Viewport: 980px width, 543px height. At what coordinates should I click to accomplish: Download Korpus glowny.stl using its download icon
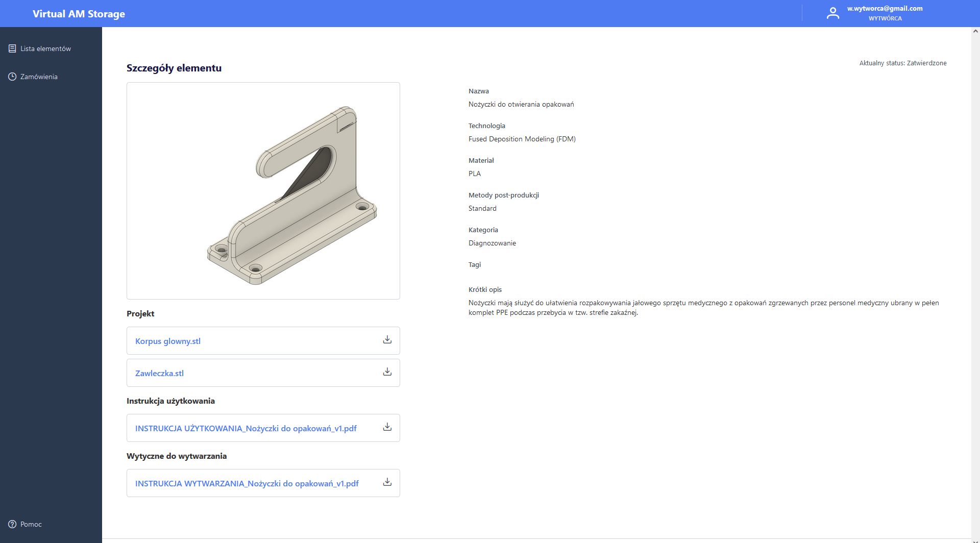pyautogui.click(x=387, y=339)
